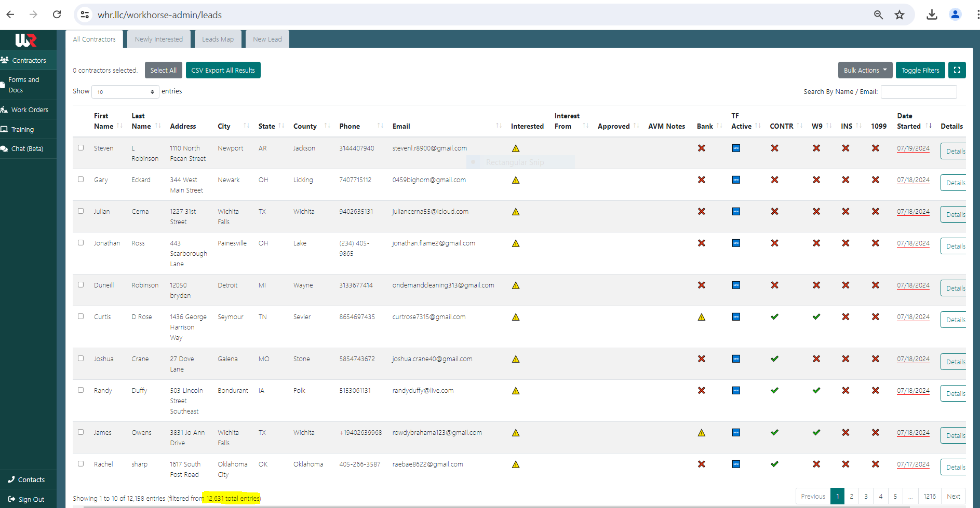Click the Search By Name / Email field
Image resolution: width=980 pixels, height=508 pixels.
click(919, 92)
